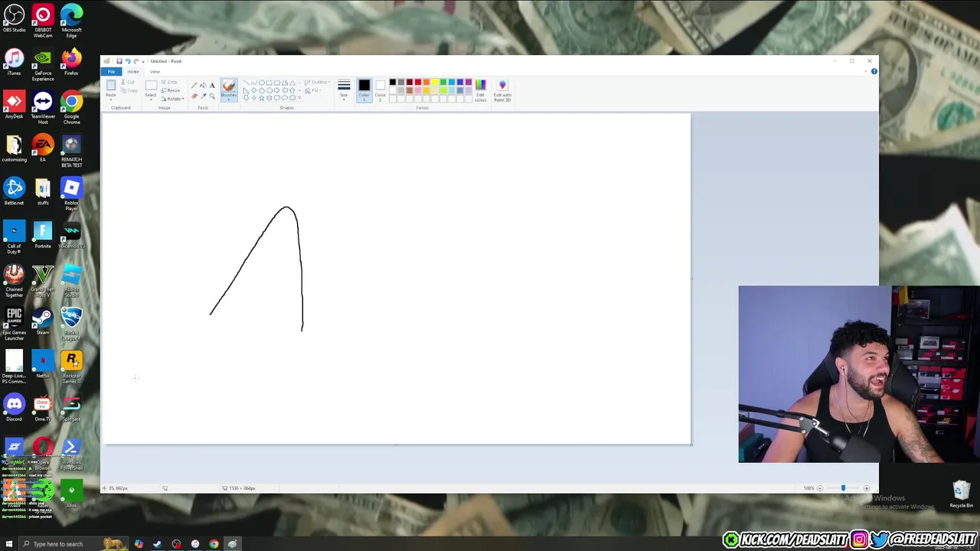Screen dimensions: 980x551
Task: Switch to the Home ribbon tab
Action: click(x=133, y=72)
